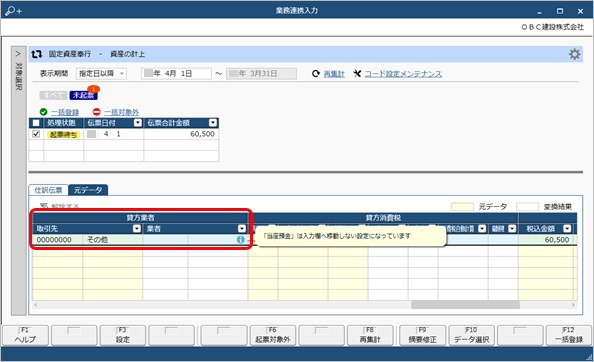The width and height of the screenshot is (594, 362).
Task: Open the コード設定メンテナンス link
Action: click(403, 74)
